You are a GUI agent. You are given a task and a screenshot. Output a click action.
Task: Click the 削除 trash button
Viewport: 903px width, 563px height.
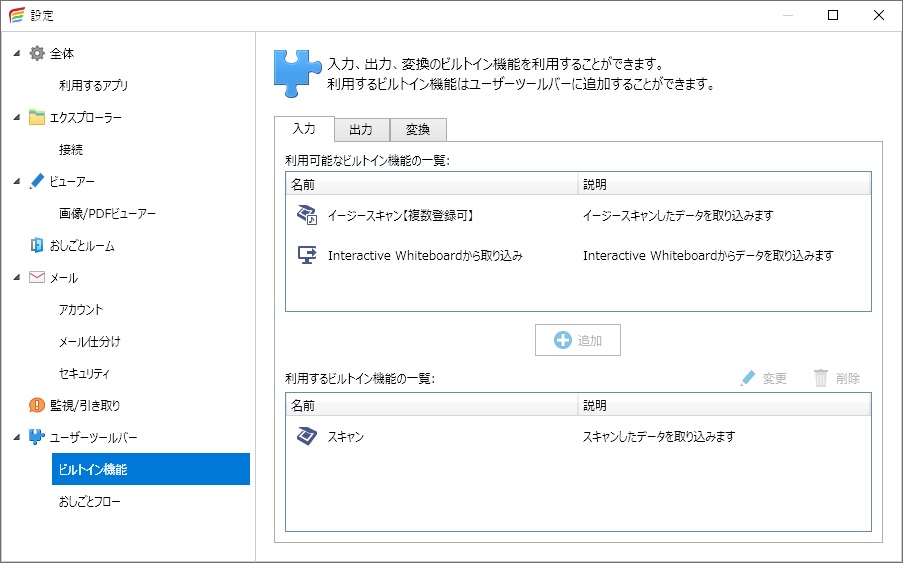(837, 378)
